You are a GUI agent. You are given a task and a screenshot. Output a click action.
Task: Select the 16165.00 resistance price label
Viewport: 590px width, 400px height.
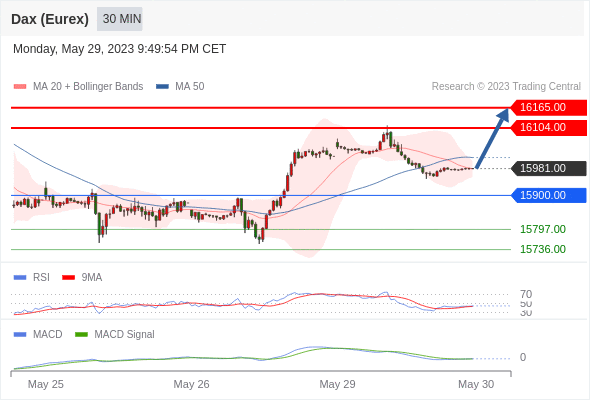pos(549,108)
